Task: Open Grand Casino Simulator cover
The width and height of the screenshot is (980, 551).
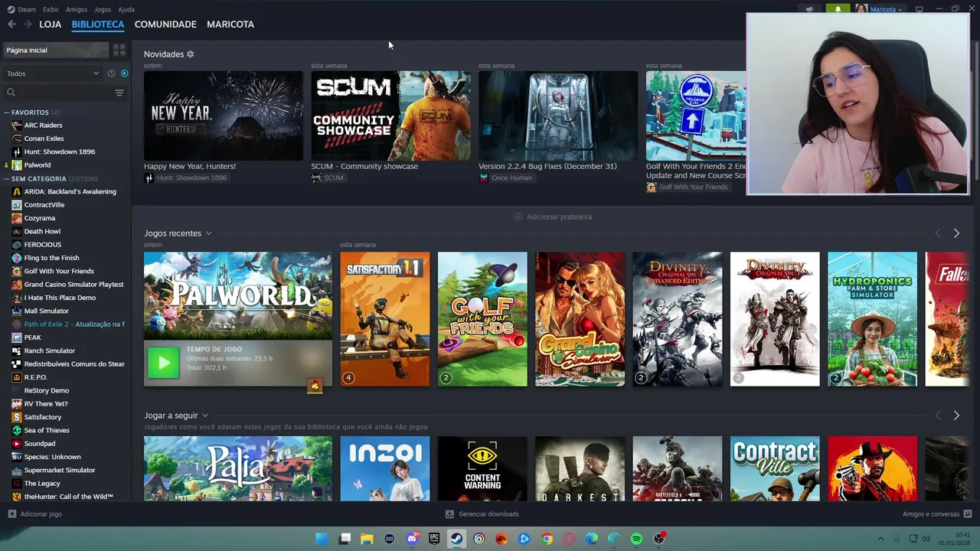Action: click(x=580, y=319)
